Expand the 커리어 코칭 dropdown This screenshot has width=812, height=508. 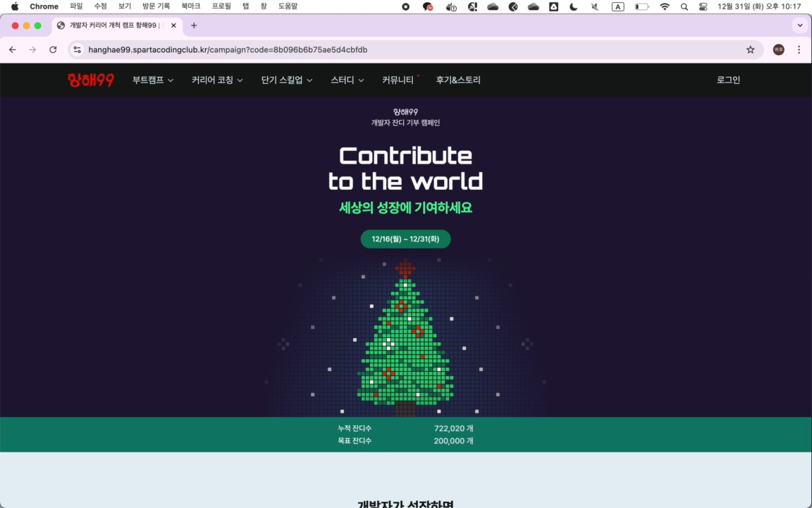(217, 80)
